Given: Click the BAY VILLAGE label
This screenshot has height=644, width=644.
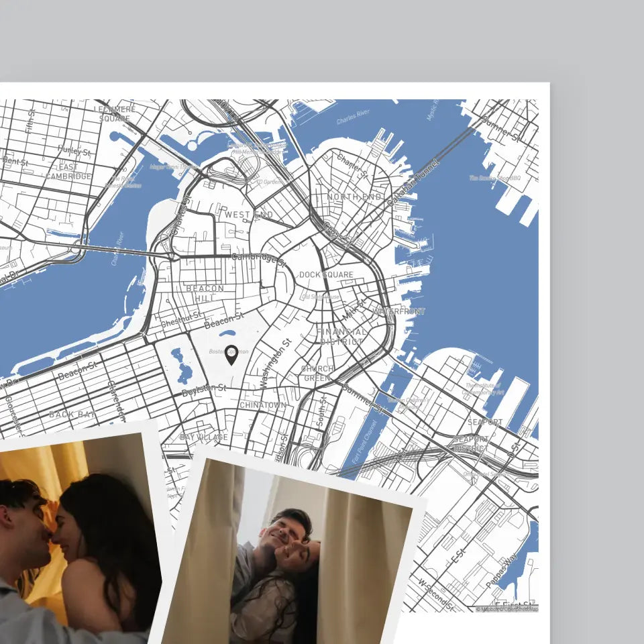Looking at the screenshot, I should [203, 437].
